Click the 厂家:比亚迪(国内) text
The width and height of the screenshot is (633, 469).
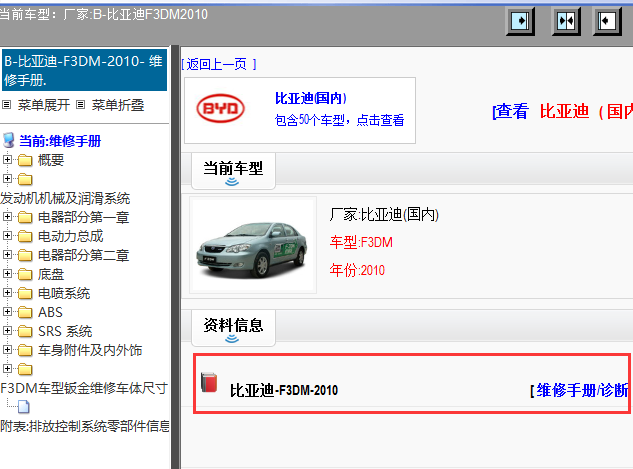tap(384, 214)
